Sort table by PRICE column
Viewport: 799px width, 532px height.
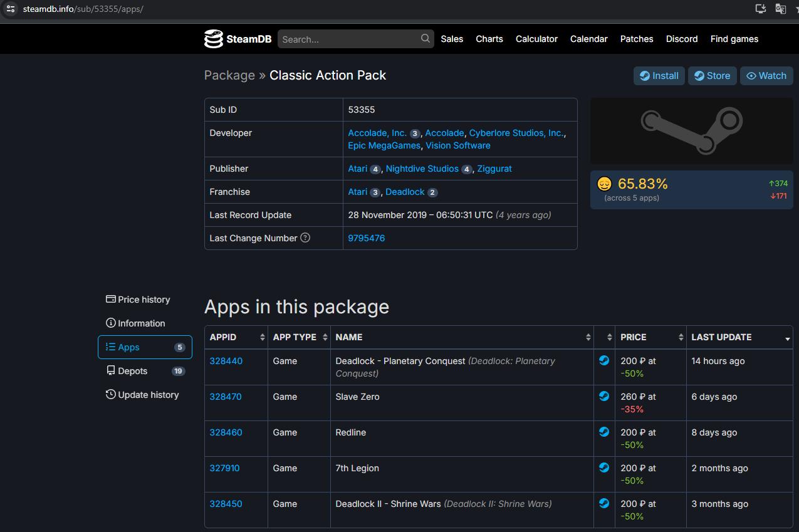[x=650, y=337]
